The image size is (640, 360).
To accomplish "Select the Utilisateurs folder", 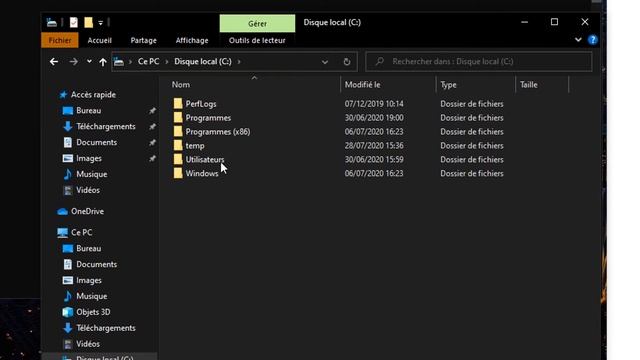I will point(205,159).
